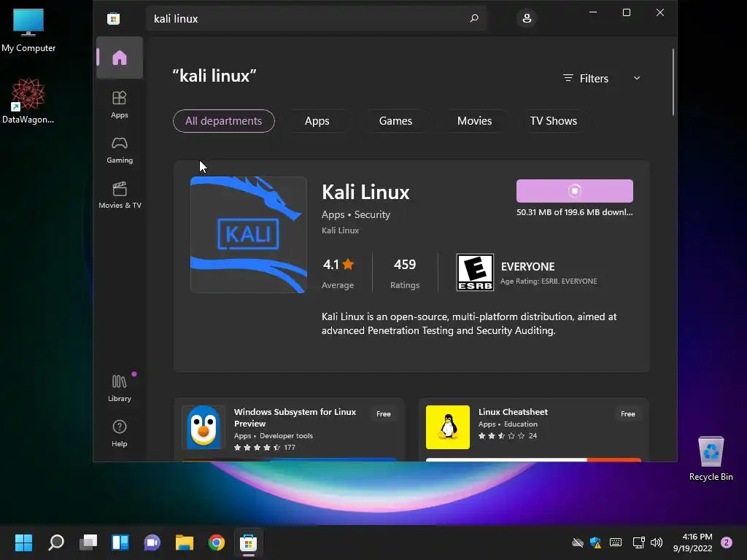Select the DataWagon desktop shortcut

[x=28, y=101]
